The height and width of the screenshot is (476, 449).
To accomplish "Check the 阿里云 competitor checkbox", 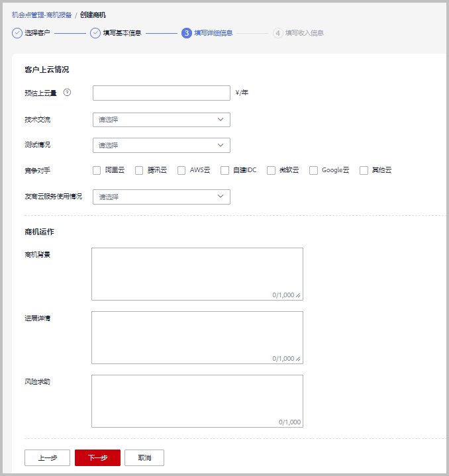I will 97,170.
